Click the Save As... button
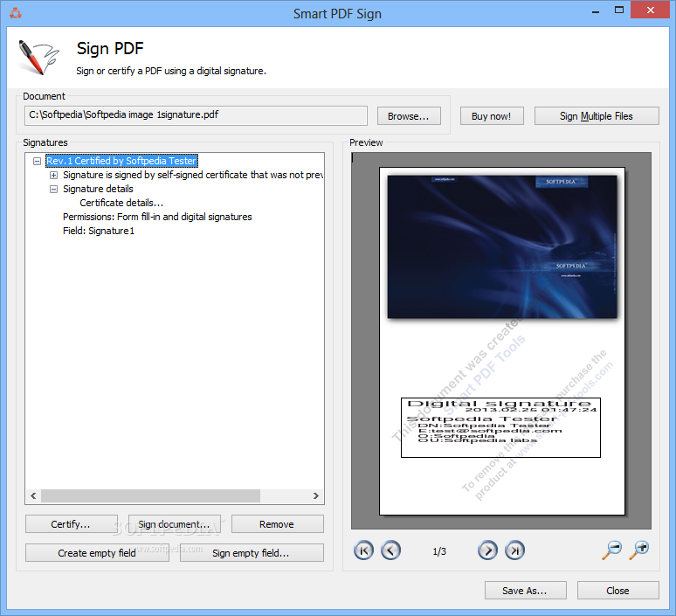The width and height of the screenshot is (676, 616). [x=525, y=590]
